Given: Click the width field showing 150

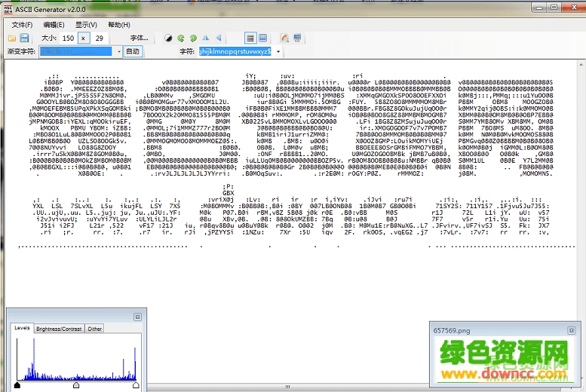Looking at the screenshot, I should [69, 38].
